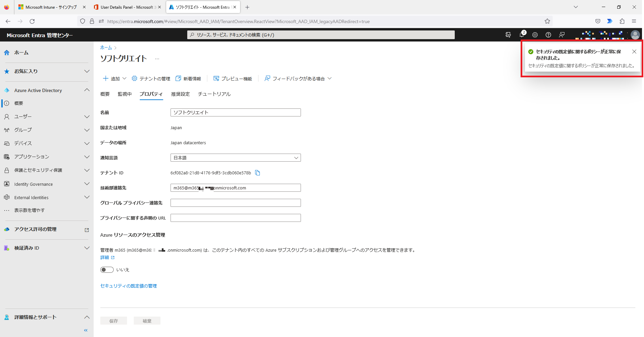Click the デバイス icon in sidebar
644x337 pixels.
pos(7,143)
